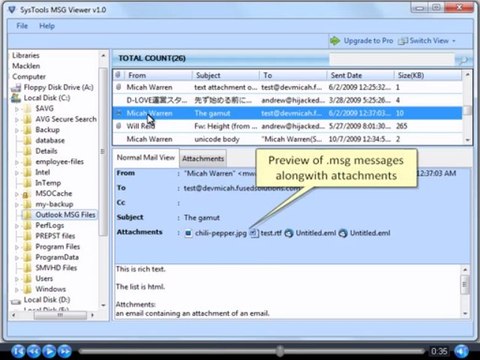Expand the $AVG folder
The height and width of the screenshot is (360, 480).
click(x=17, y=109)
